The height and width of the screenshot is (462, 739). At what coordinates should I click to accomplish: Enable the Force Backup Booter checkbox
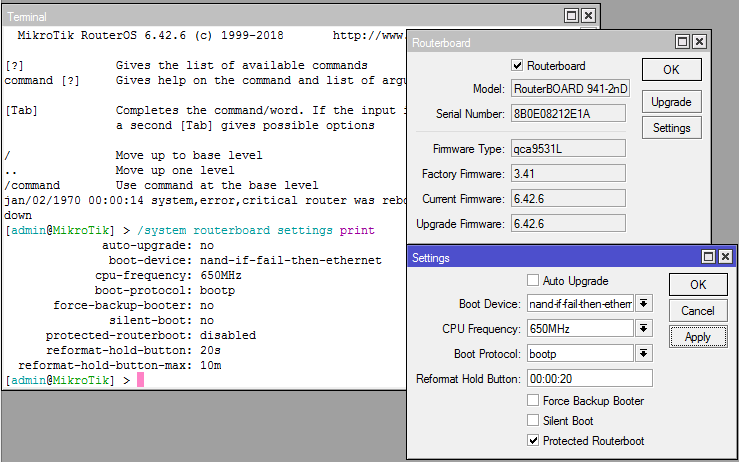533,401
